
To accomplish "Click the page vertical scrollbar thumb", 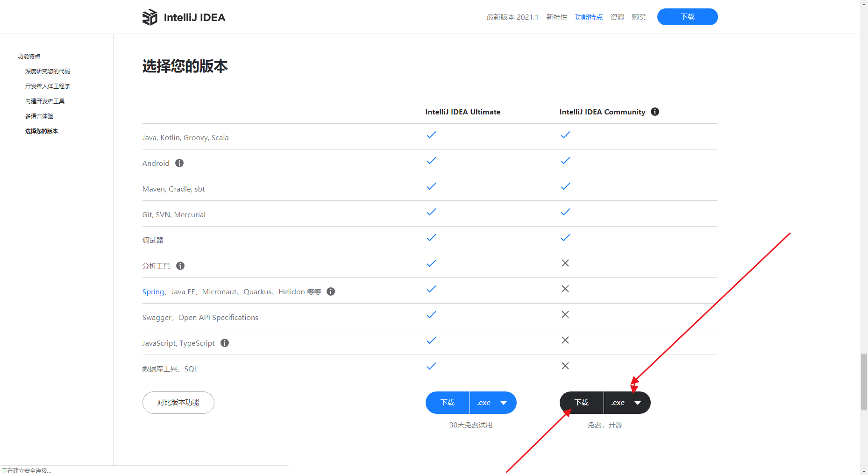I will pyautogui.click(x=864, y=382).
